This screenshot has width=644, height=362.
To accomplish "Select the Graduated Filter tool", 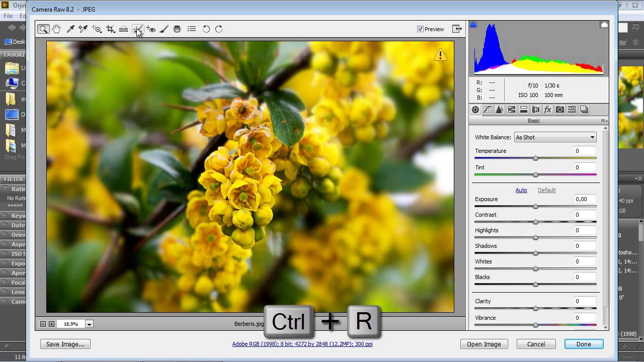I will point(177,29).
